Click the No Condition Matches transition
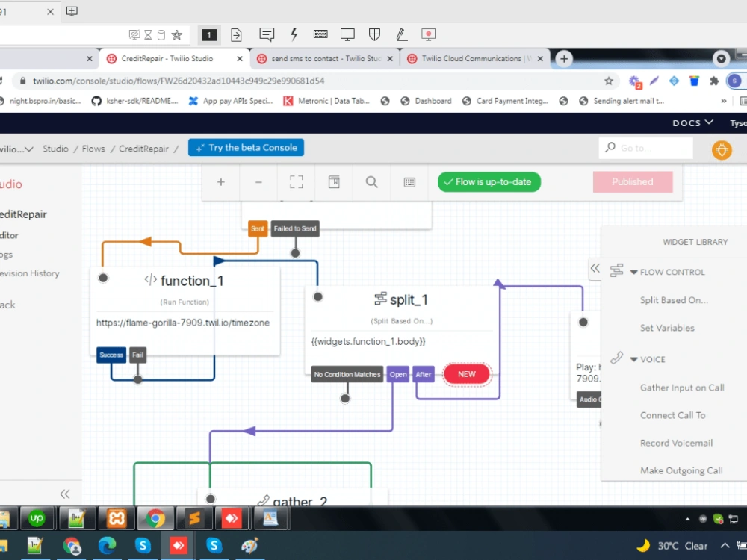This screenshot has height=560, width=747. point(347,374)
